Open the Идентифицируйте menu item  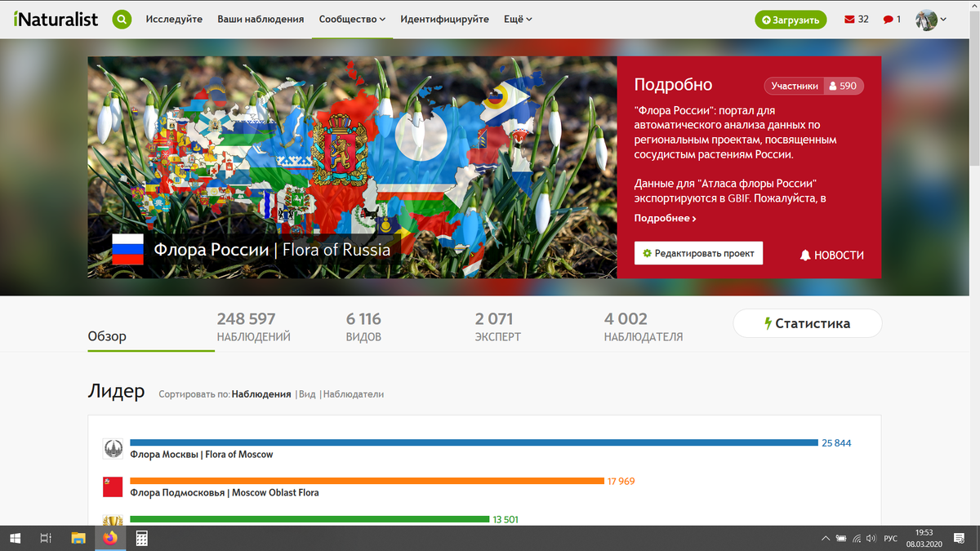tap(444, 18)
